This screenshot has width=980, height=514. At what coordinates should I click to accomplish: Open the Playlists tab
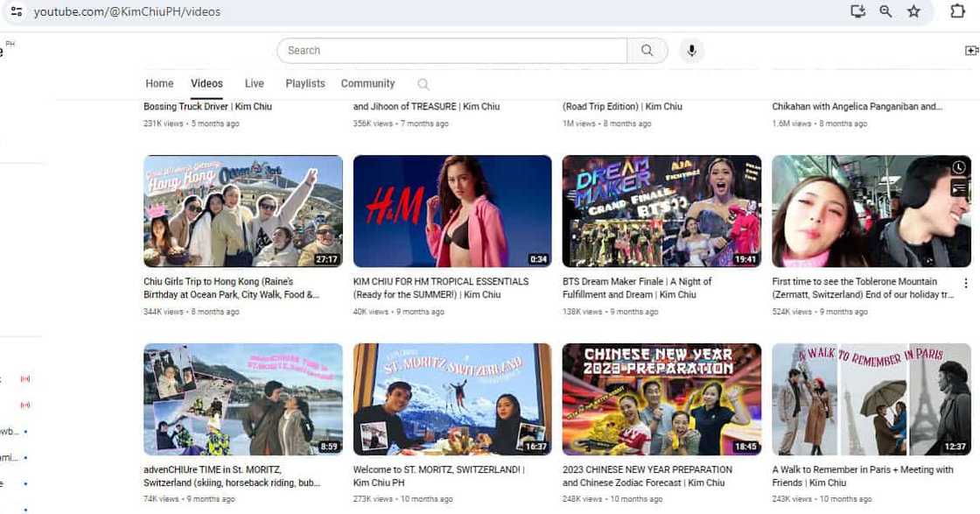pyautogui.click(x=304, y=84)
